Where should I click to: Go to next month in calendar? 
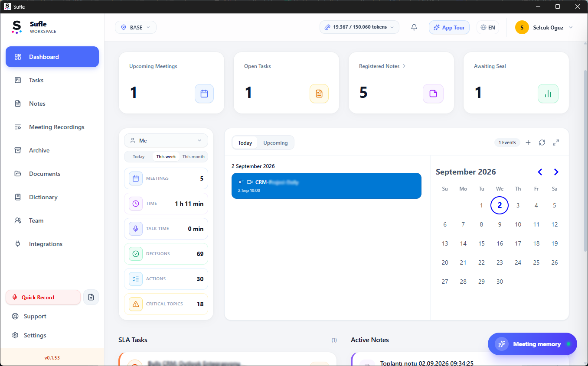click(556, 172)
